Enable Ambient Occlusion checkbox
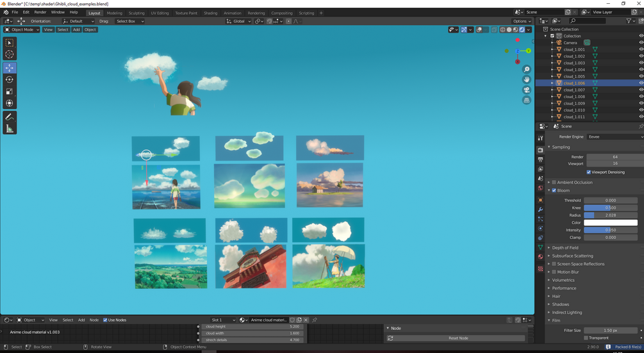The image size is (644, 353). tap(554, 182)
